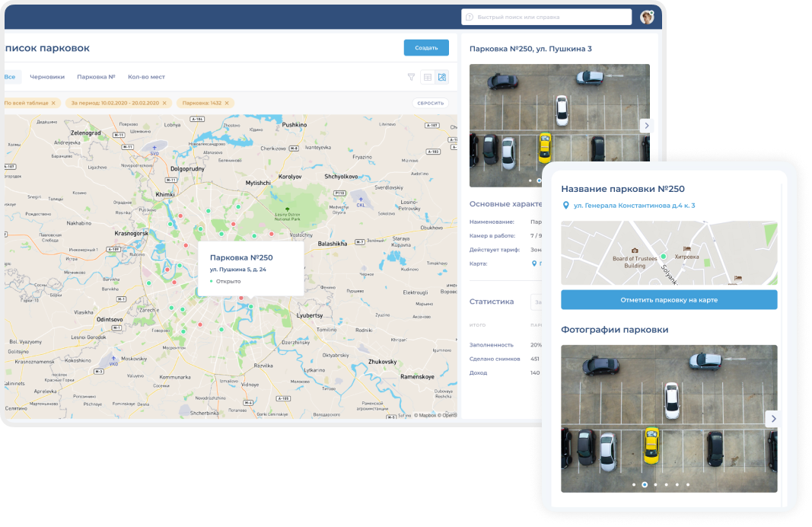Show next photo in desktop parking gallery

pos(646,126)
